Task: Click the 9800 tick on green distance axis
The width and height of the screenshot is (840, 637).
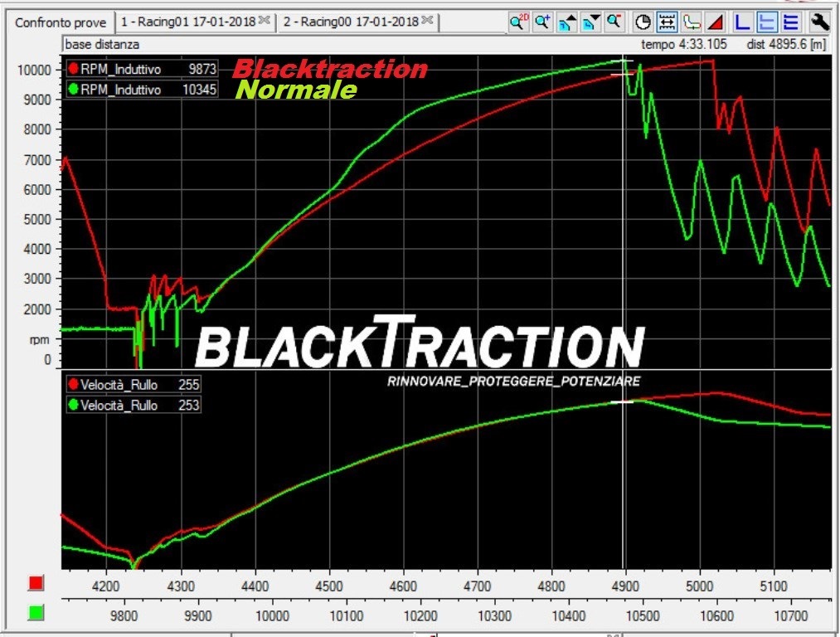Action: click(x=124, y=615)
